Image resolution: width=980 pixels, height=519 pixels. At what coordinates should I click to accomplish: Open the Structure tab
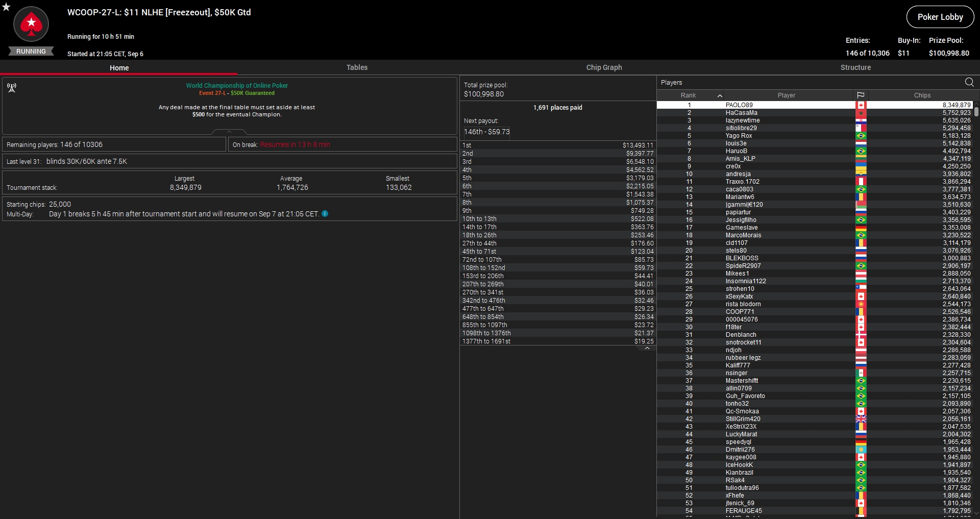[855, 67]
